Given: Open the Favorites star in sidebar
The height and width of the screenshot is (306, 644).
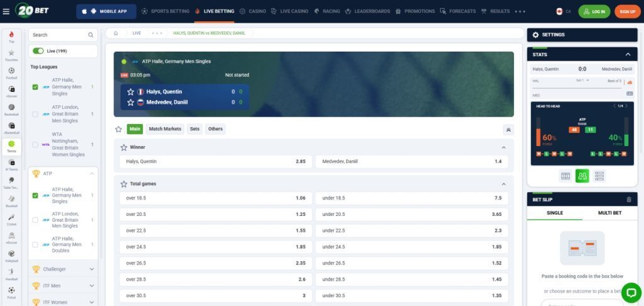Looking at the screenshot, I should coord(11,53).
